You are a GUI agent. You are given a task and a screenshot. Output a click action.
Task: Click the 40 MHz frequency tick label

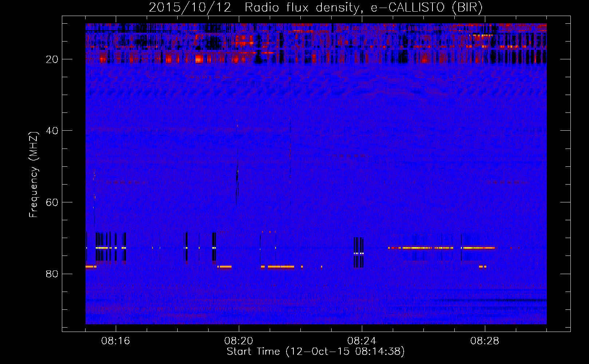(x=52, y=131)
